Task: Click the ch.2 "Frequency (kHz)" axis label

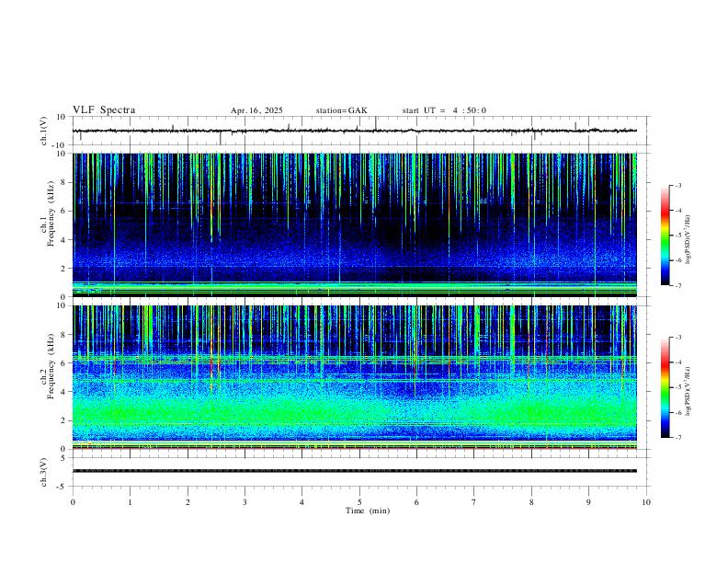Action: (51, 366)
